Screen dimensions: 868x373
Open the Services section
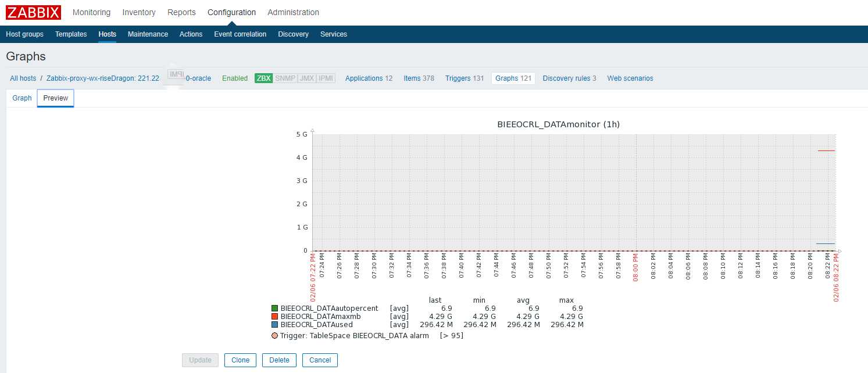click(334, 34)
